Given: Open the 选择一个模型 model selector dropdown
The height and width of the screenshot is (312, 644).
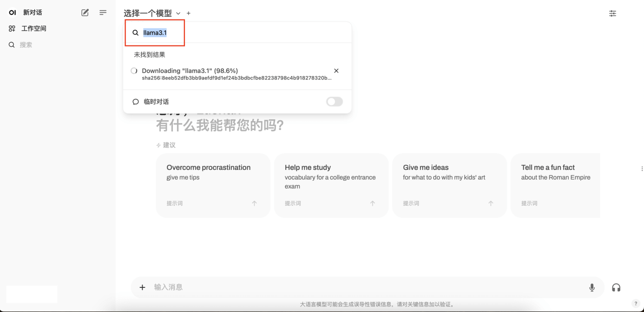Looking at the screenshot, I should (x=147, y=13).
